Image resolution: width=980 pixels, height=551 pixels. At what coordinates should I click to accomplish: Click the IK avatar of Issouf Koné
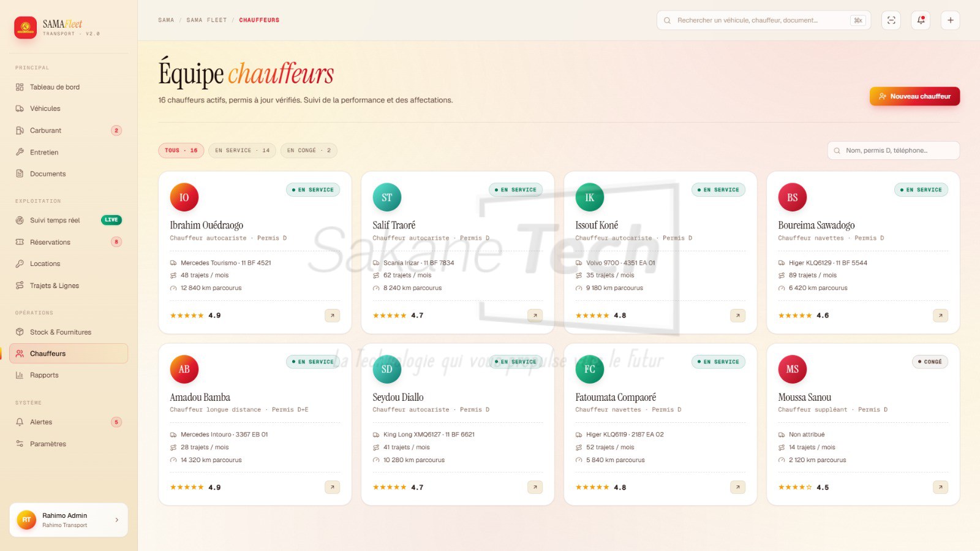tap(589, 197)
